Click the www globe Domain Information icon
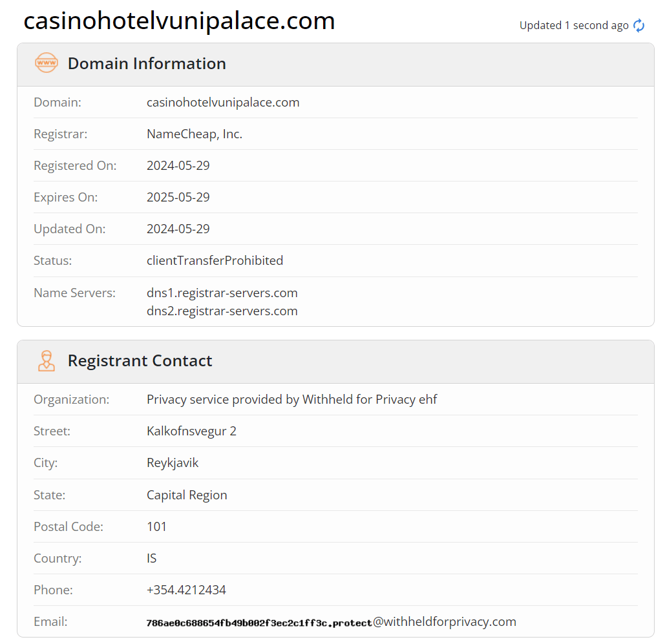This screenshot has width=665, height=644. point(47,63)
